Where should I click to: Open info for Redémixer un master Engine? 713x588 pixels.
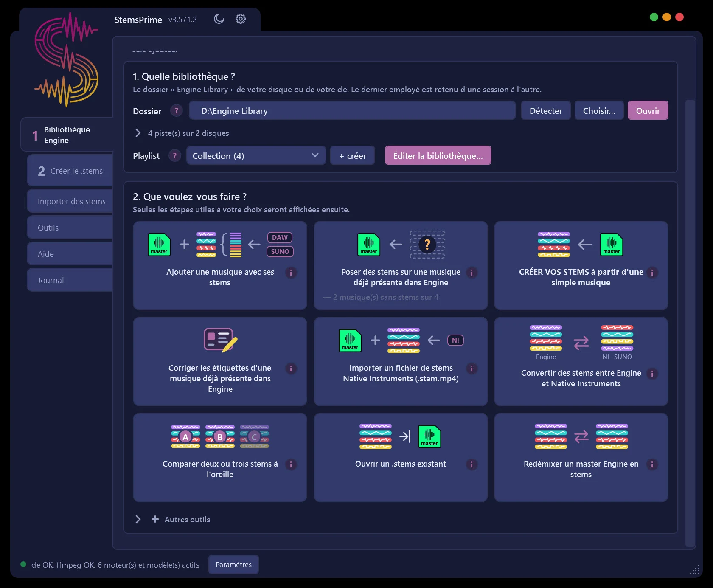pyautogui.click(x=652, y=464)
